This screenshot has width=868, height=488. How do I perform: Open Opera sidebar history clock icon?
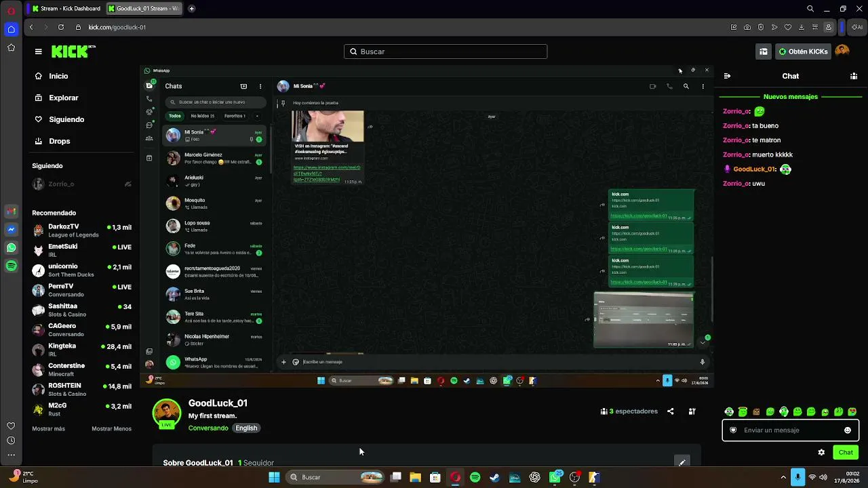point(11,441)
